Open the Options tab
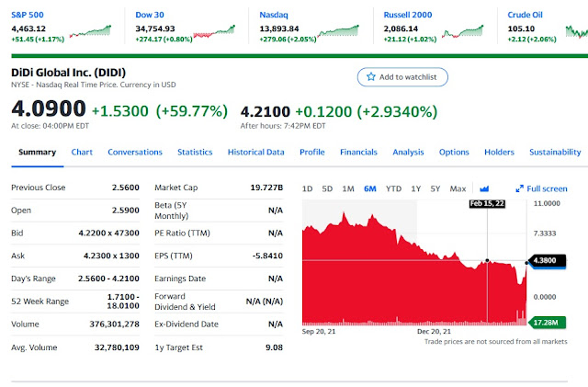Screen dimensions: 588x387 (x=454, y=152)
